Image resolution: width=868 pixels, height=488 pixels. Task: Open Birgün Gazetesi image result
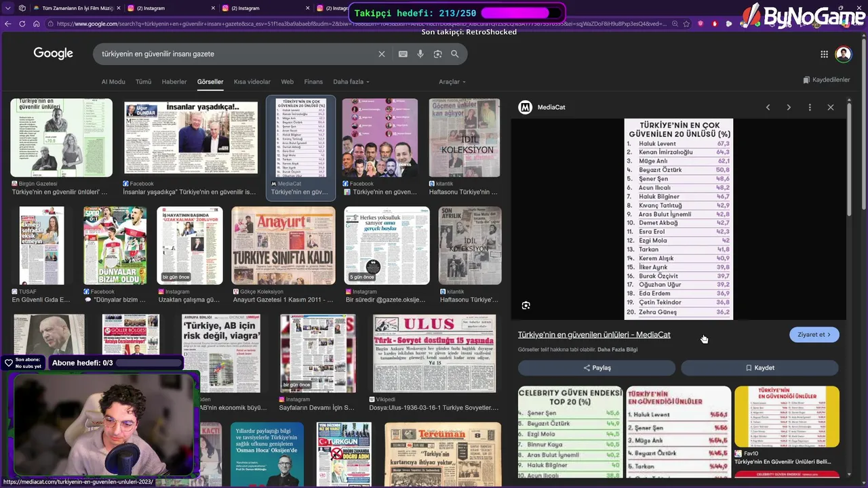coord(61,138)
